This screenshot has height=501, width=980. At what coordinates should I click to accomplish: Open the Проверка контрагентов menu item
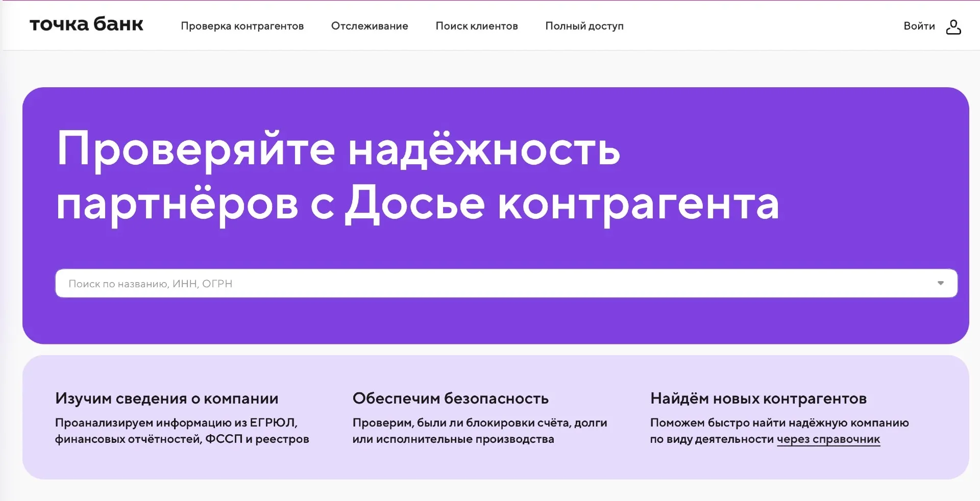[242, 26]
